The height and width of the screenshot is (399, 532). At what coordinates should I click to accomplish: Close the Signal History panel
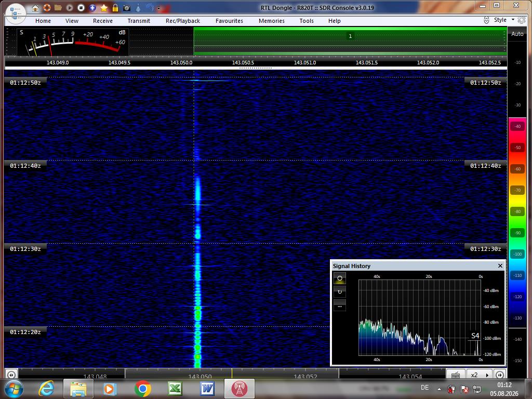[x=500, y=266]
